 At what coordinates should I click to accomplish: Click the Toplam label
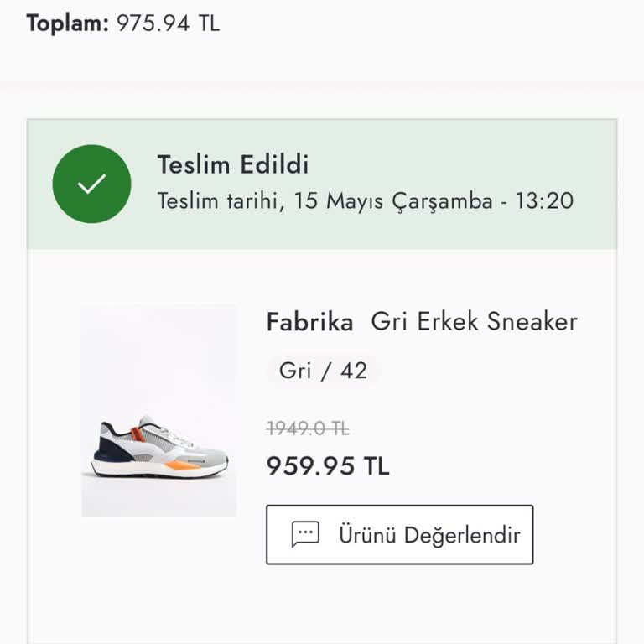(67, 23)
